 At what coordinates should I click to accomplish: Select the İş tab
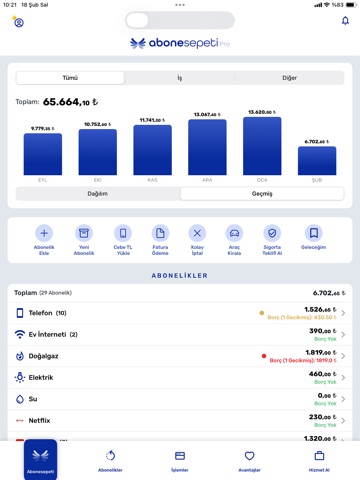coord(180,78)
